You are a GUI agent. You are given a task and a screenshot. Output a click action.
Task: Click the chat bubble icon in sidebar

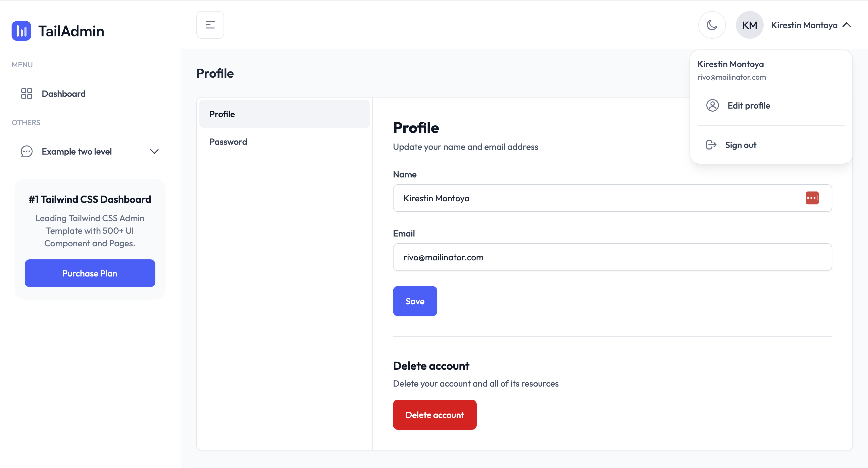point(26,152)
